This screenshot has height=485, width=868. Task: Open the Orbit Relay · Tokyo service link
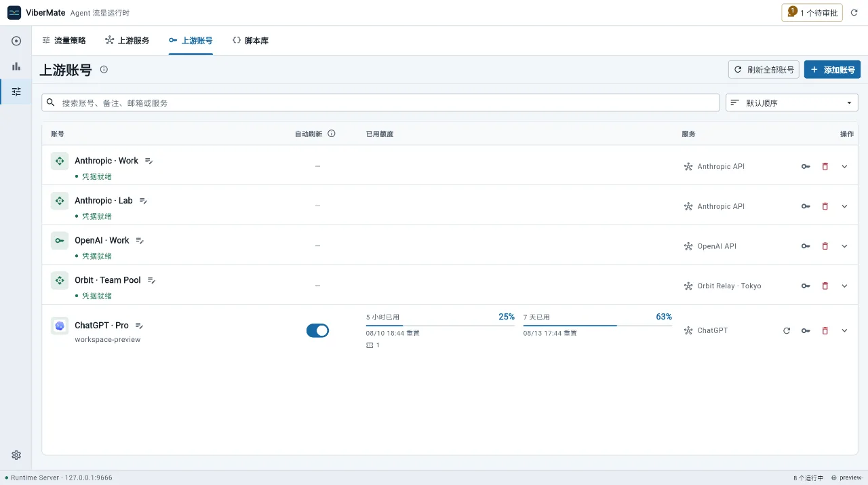point(722,286)
